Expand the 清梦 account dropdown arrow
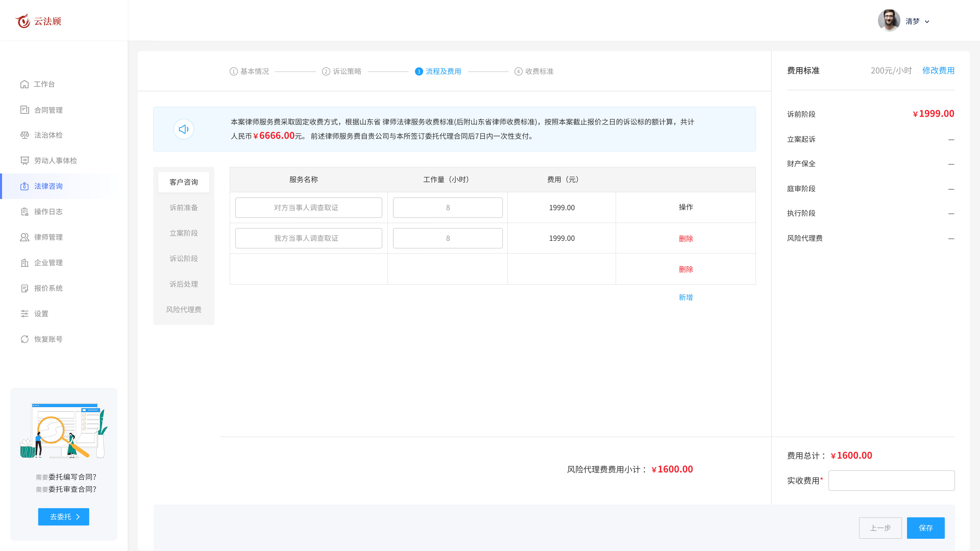The width and height of the screenshot is (980, 551). click(927, 22)
